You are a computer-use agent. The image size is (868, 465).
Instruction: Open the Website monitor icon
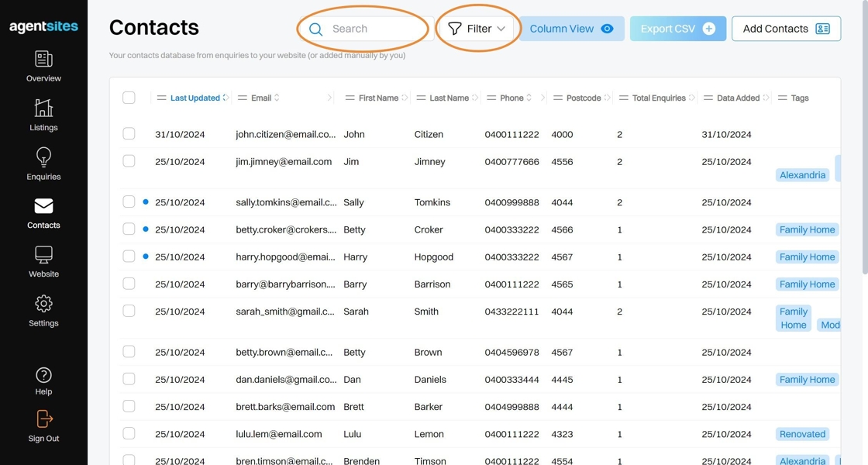(43, 255)
